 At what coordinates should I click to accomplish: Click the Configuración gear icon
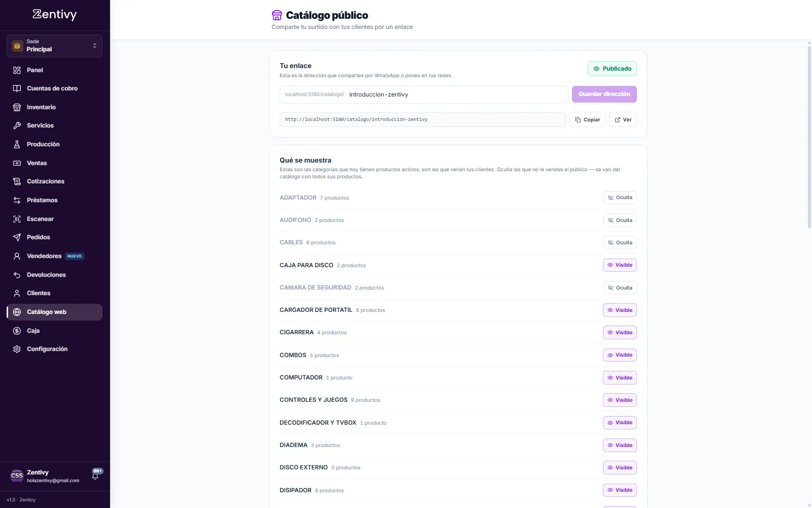(17, 349)
